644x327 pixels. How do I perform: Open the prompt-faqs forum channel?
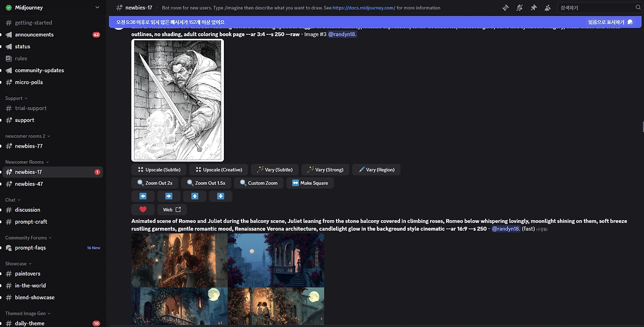click(30, 247)
